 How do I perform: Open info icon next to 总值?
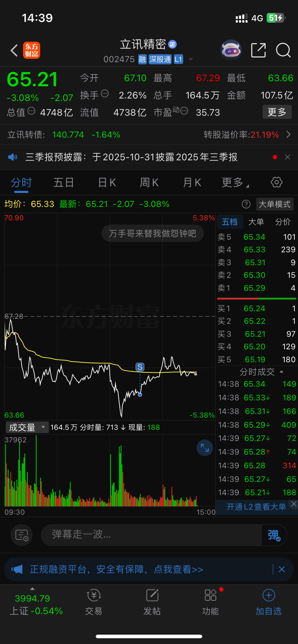tap(31, 111)
